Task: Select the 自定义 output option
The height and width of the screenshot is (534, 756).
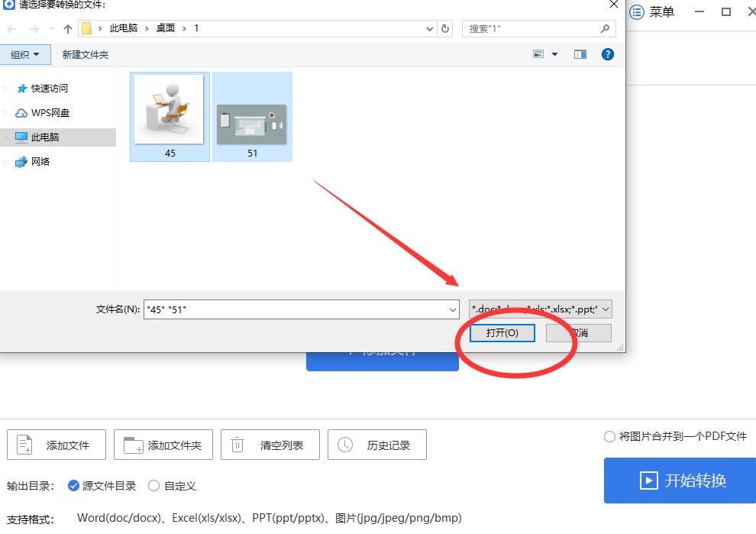Action: (x=153, y=485)
